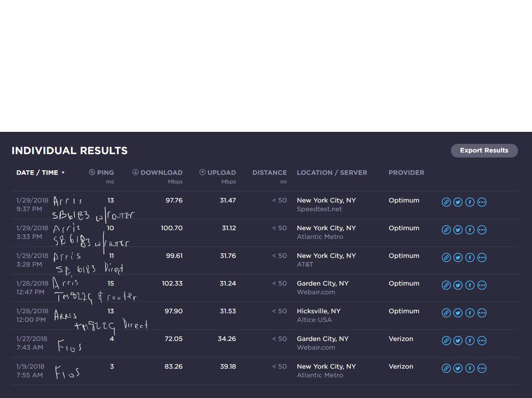
Task: Share the 3:28 PM AT&T result on Facebook
Action: point(470,257)
